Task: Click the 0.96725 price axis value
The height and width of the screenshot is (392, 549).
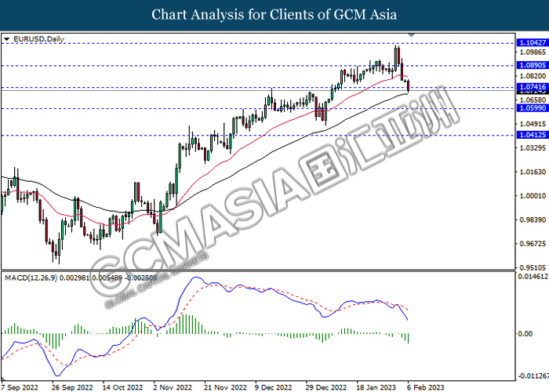Action: point(533,244)
